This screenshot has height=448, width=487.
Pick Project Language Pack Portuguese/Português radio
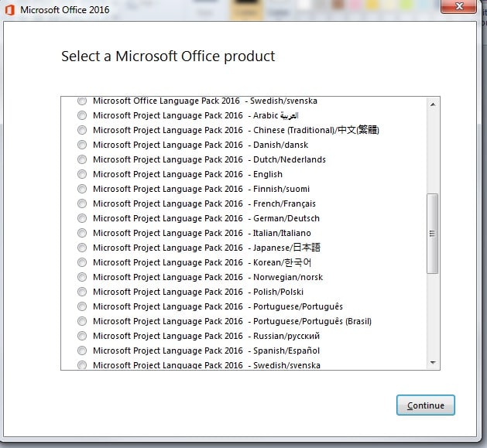(82, 306)
